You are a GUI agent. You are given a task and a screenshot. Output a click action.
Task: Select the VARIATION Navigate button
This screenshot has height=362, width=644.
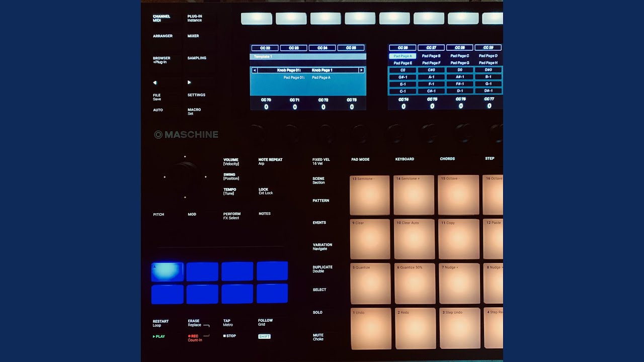tap(323, 247)
